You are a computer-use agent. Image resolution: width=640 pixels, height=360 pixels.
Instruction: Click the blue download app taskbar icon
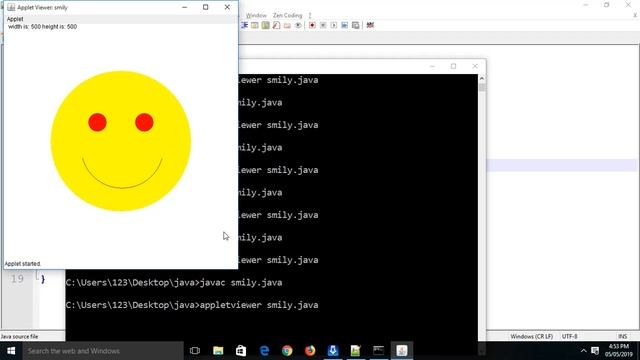pos(333,351)
